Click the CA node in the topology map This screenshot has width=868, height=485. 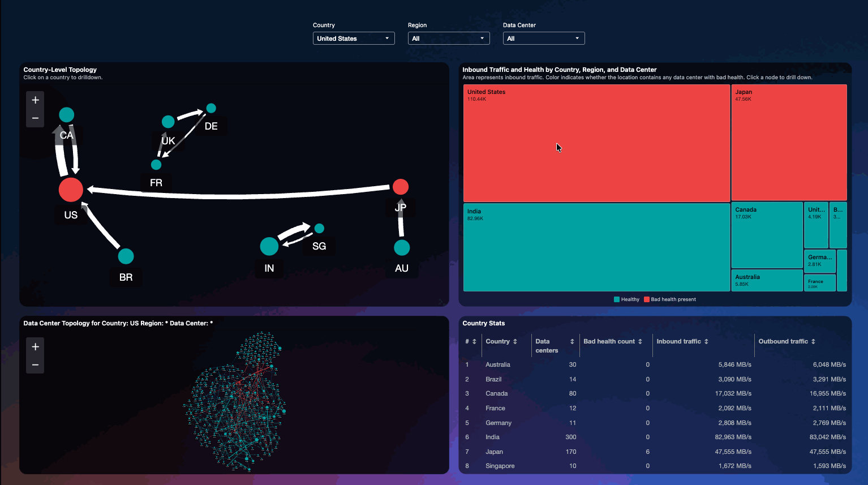click(67, 115)
